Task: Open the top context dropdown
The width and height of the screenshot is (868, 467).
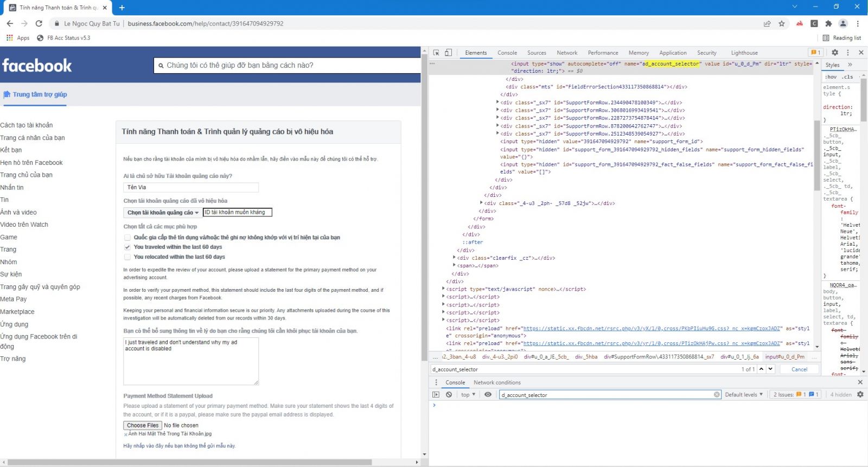Action: [x=468, y=394]
